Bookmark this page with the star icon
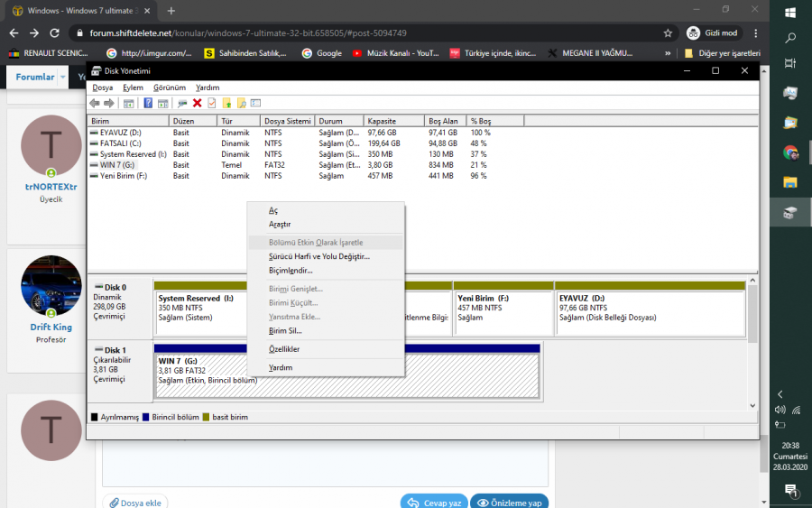 (x=668, y=32)
